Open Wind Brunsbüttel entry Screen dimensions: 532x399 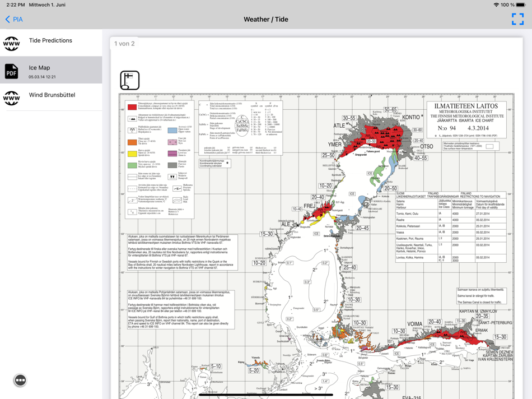tap(51, 97)
